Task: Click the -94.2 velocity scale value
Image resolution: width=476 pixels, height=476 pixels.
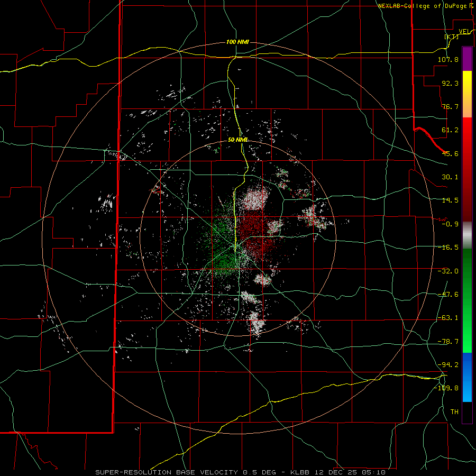Action: point(448,365)
